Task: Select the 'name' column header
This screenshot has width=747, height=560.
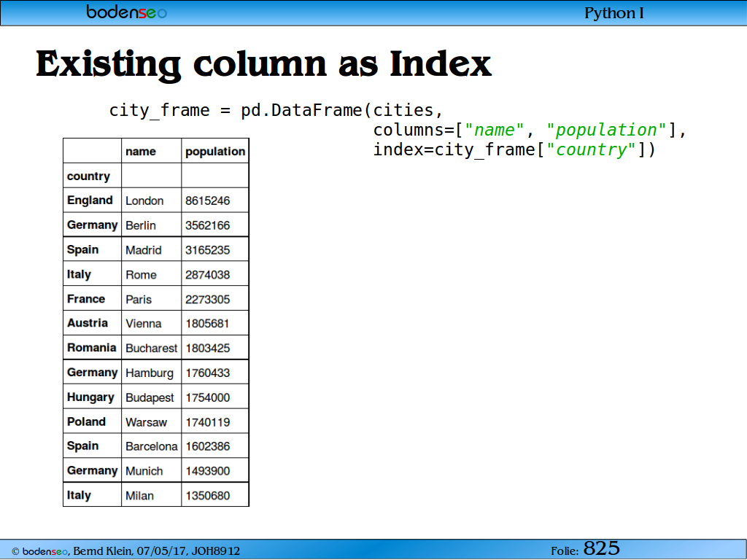Action: coord(152,152)
